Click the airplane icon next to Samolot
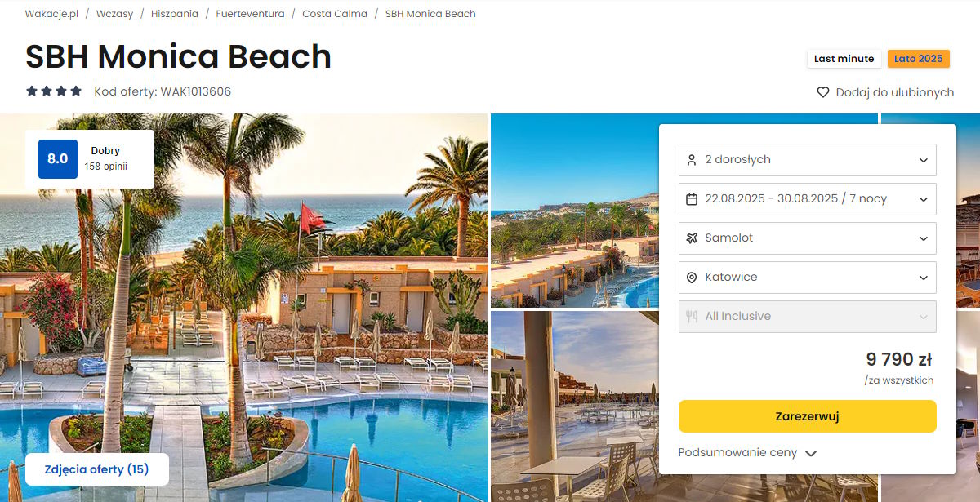Viewport: 980px width, 502px height. 692,238
